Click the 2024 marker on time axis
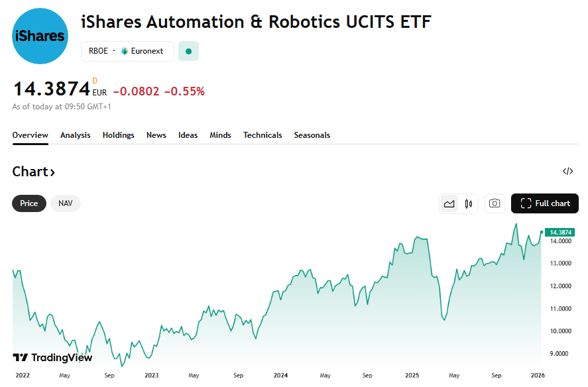 [x=281, y=375]
